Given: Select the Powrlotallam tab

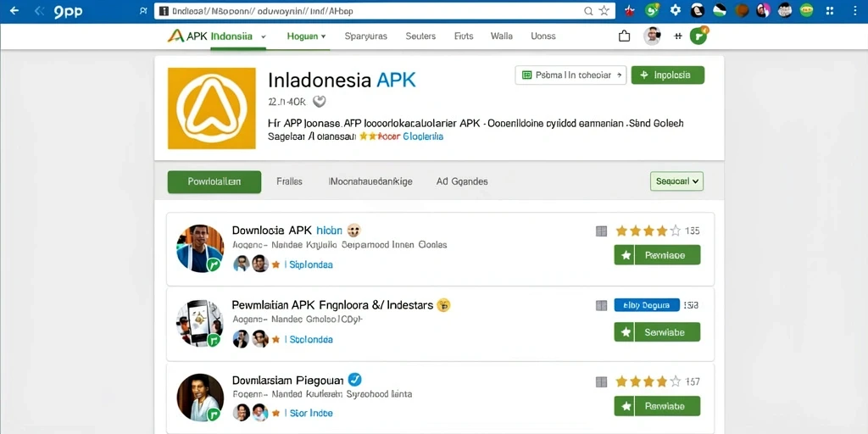Looking at the screenshot, I should click(214, 182).
